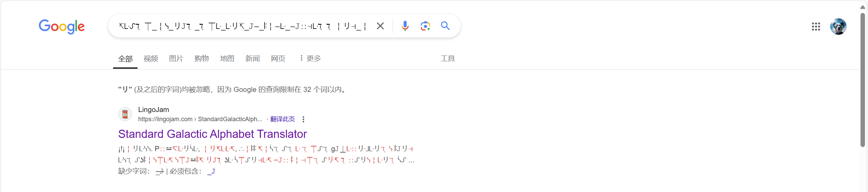Go to the 新闻 tab
Image resolution: width=868 pixels, height=192 pixels.
tap(252, 59)
